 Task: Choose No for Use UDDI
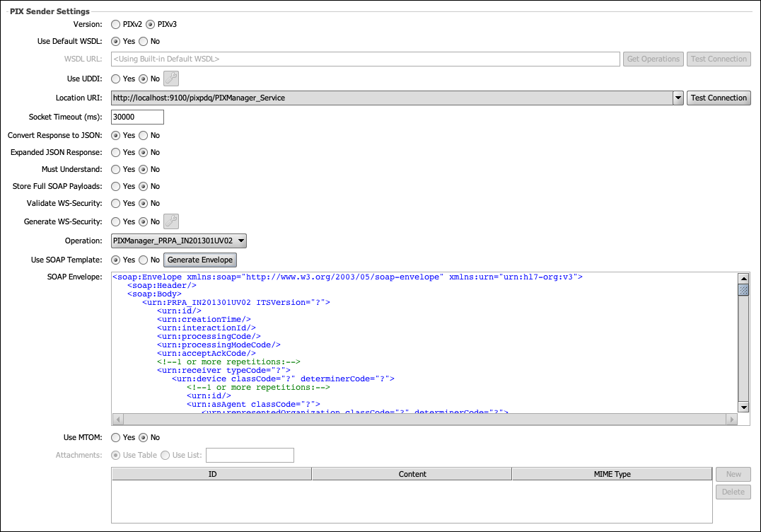tap(143, 79)
